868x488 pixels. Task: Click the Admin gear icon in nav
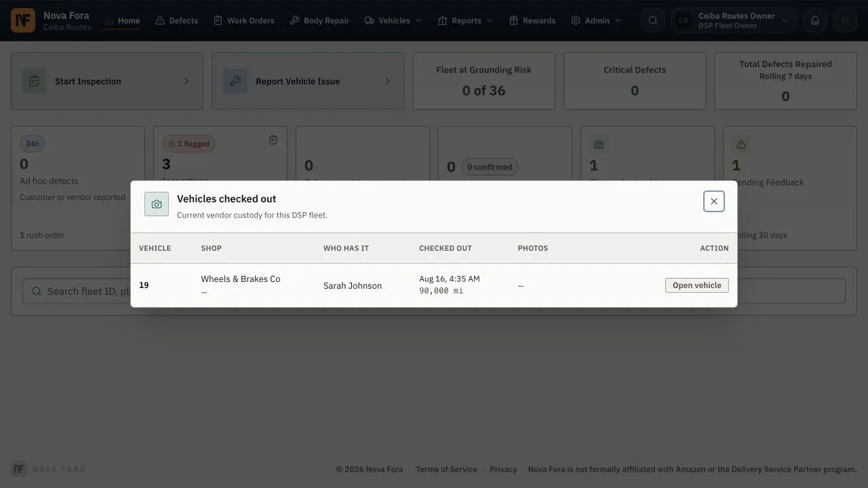click(576, 20)
